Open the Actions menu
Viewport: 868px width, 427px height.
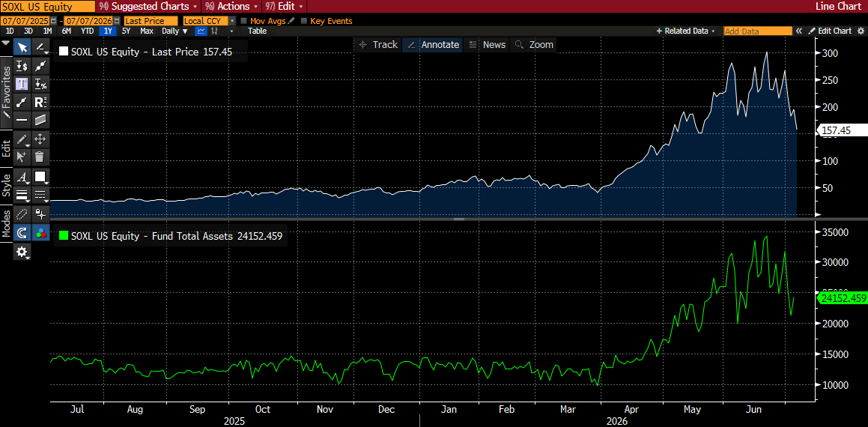coord(230,6)
